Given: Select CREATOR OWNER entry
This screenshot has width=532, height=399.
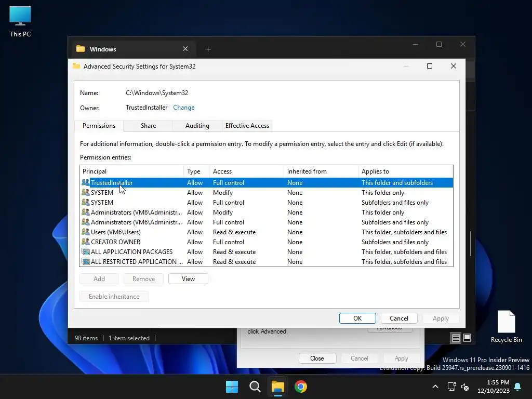Looking at the screenshot, I should coord(267,242).
